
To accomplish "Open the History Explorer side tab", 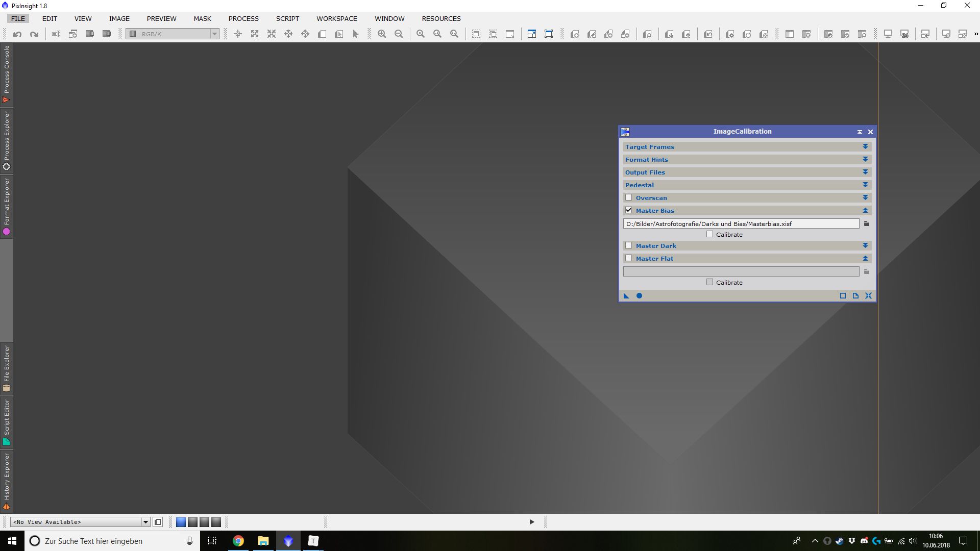I will click(7, 481).
